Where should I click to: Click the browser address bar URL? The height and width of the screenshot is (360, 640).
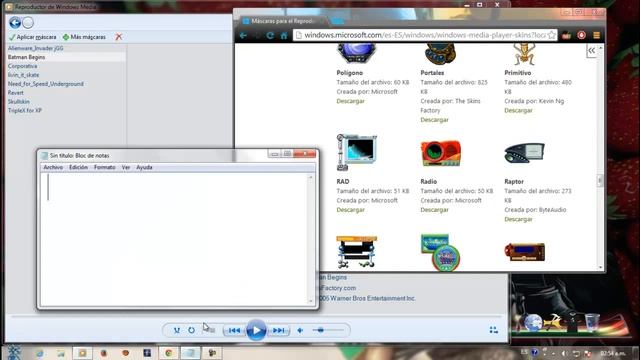pyautogui.click(x=425, y=35)
